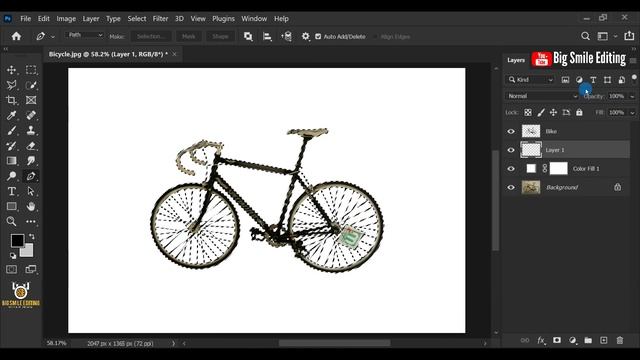Select the Eyedropper tool
This screenshot has height=360, width=640.
[x=11, y=115]
